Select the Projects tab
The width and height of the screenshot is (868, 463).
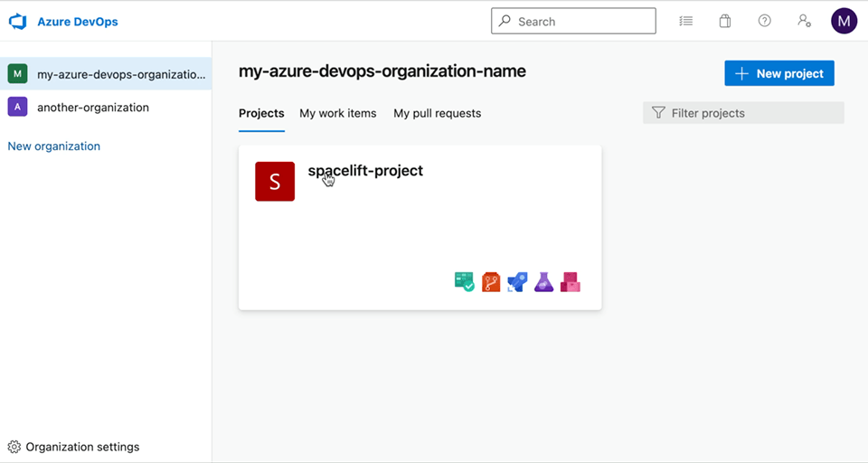[x=261, y=114]
